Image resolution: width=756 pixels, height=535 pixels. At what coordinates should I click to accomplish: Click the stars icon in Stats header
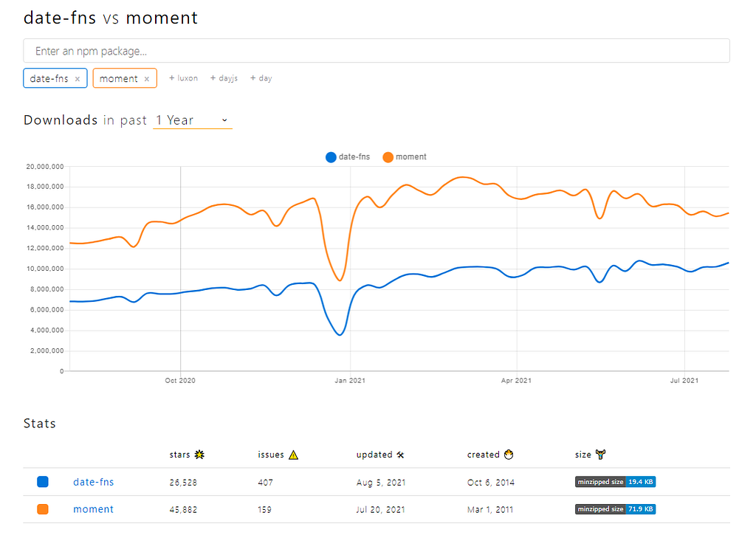(199, 455)
